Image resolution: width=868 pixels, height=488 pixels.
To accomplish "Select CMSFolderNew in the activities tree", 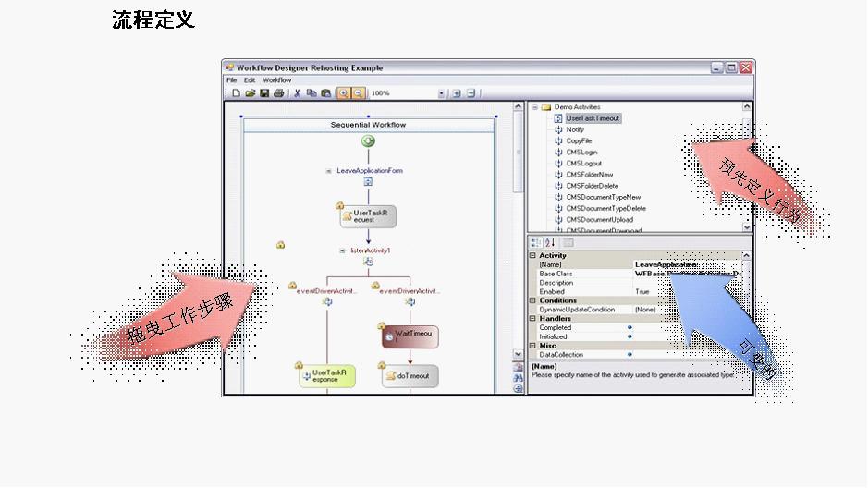I will 590,175.
